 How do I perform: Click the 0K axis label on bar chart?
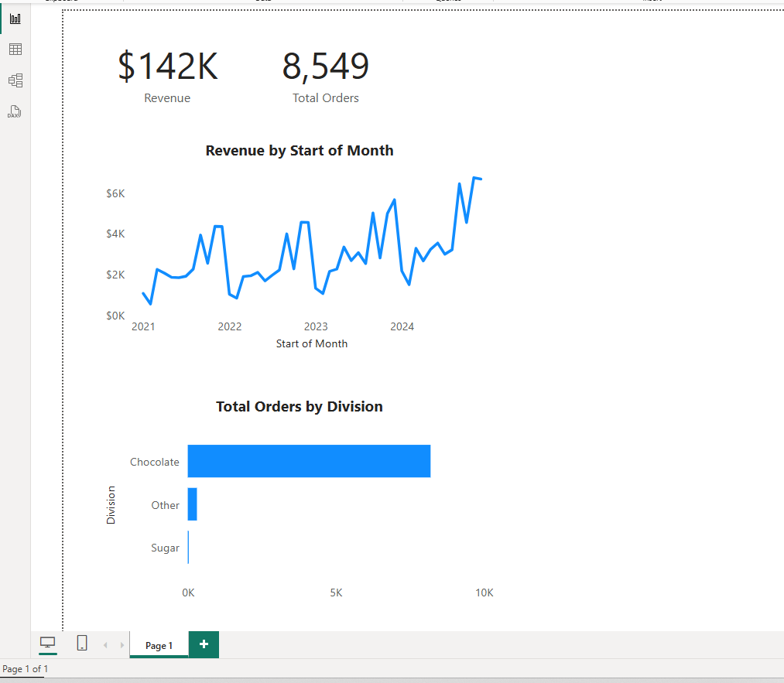click(189, 593)
